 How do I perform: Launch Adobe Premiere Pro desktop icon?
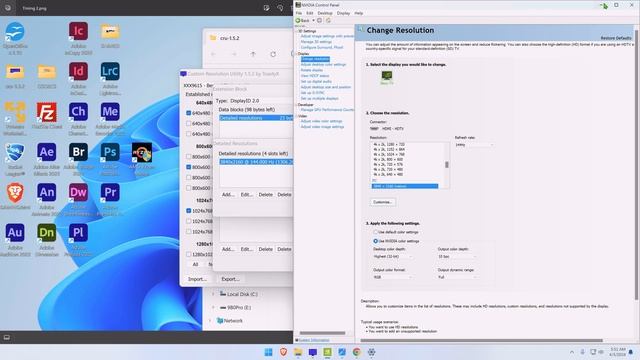[110, 199]
